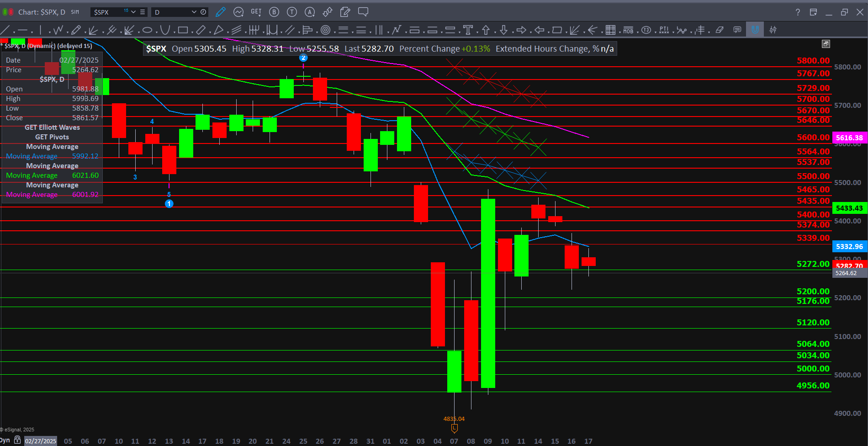Viewport: 868px width, 446px height.
Task: Click the 02/27/2025 date marker on time axis
Action: [41, 441]
